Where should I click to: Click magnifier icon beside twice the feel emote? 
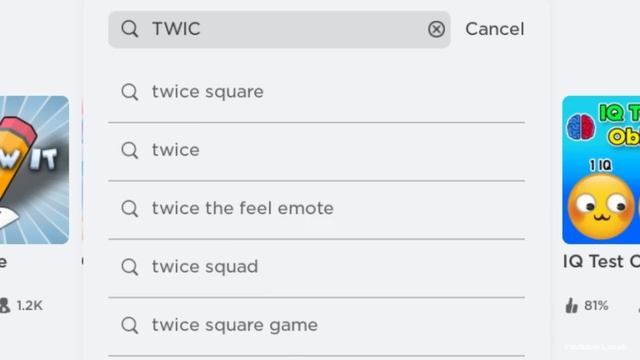130,209
